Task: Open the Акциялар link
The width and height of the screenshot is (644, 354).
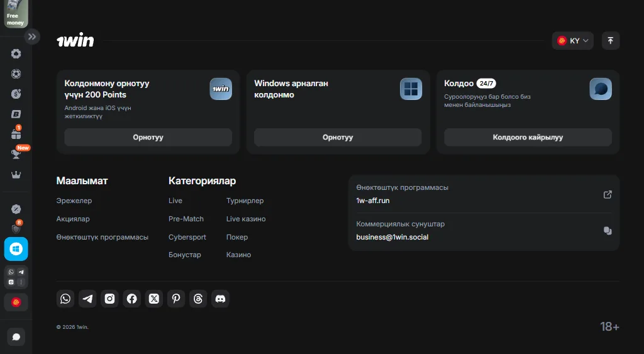Action: point(73,219)
